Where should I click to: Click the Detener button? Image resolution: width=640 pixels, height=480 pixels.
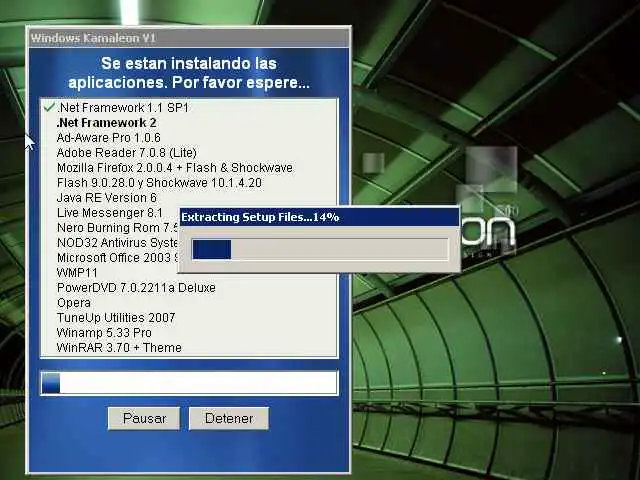pyautogui.click(x=229, y=418)
